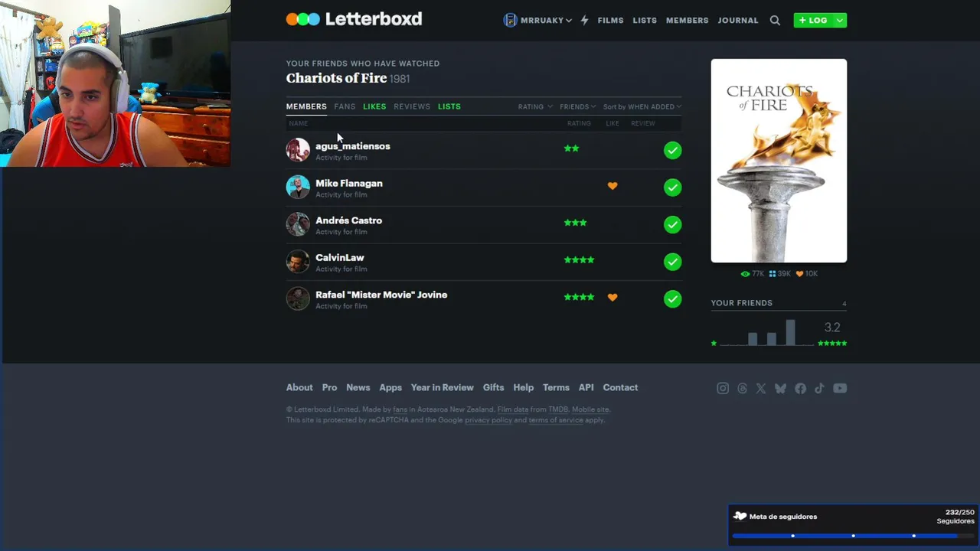Image resolution: width=980 pixels, height=551 pixels.
Task: Open the Members navigation menu
Action: pyautogui.click(x=687, y=21)
